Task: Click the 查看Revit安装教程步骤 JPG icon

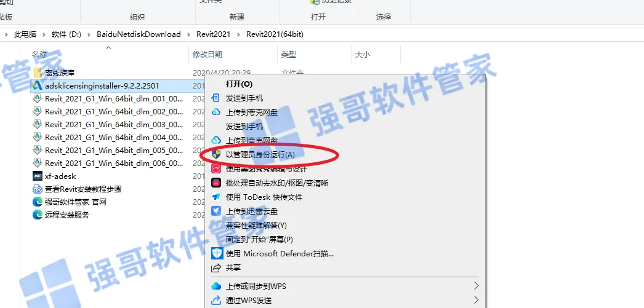Action: (38, 189)
